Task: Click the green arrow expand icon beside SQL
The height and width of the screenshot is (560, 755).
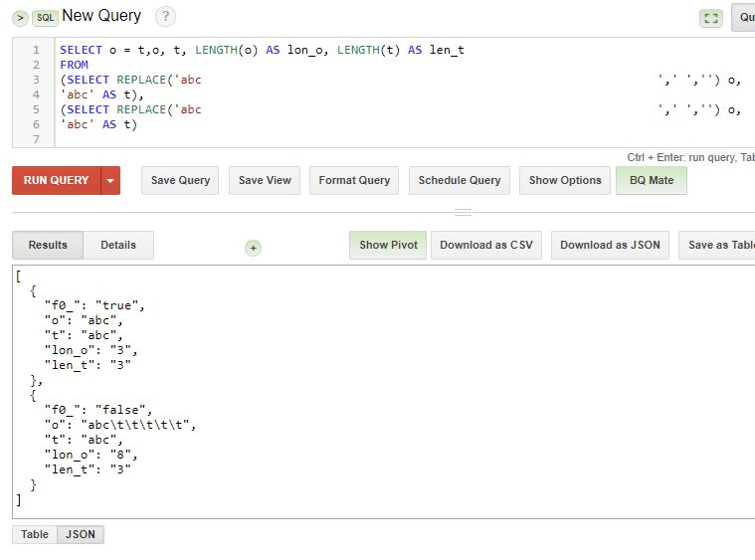Action: click(20, 18)
